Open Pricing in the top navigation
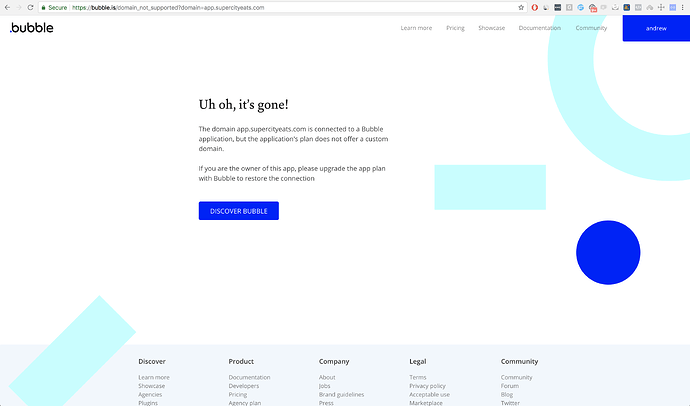This screenshot has width=690, height=406. coord(455,28)
